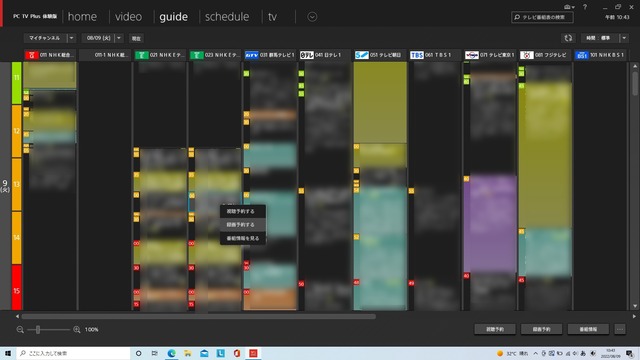Click the scroll right arrow below guide
This screenshot has width=640, height=360.
point(634,316)
